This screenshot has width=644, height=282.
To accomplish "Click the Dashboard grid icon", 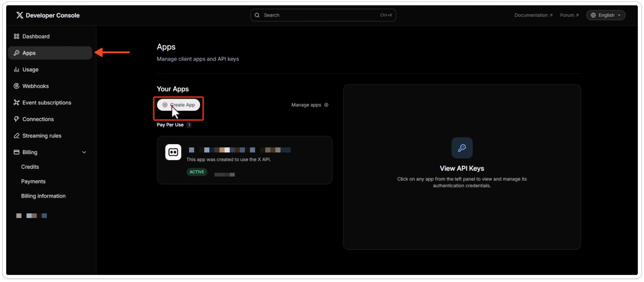I will (17, 36).
